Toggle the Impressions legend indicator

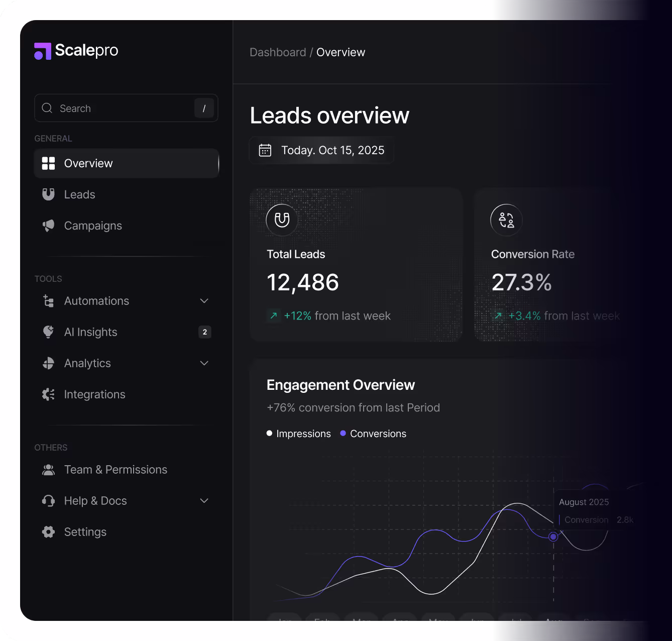coord(269,433)
